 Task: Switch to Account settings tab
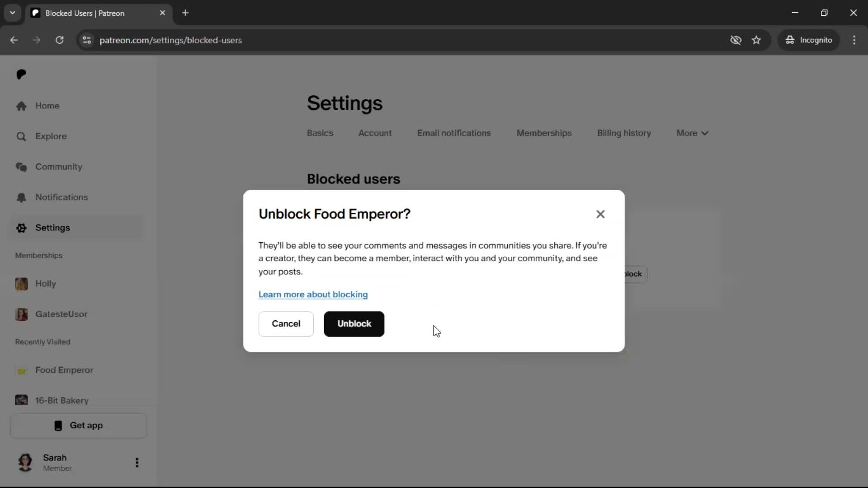[375, 133]
